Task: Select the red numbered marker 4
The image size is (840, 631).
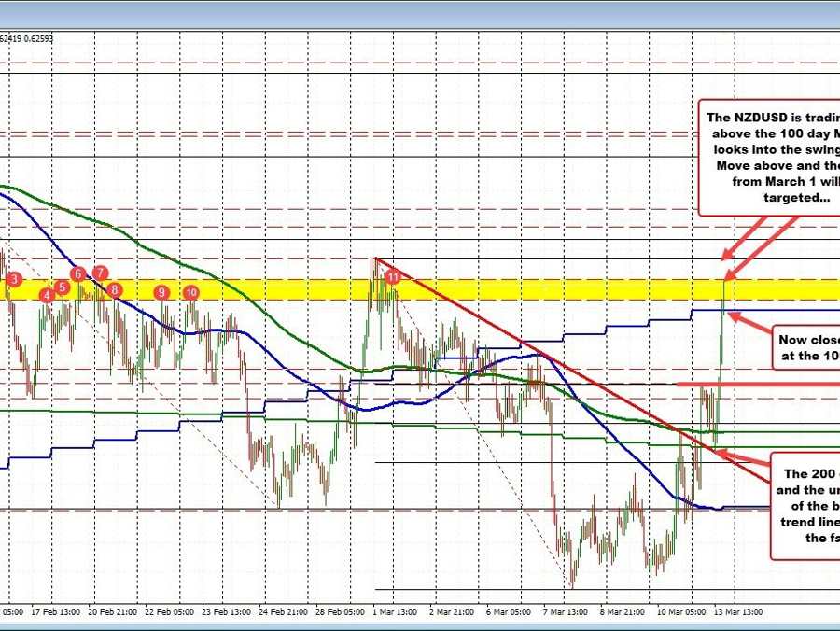Action: point(45,294)
